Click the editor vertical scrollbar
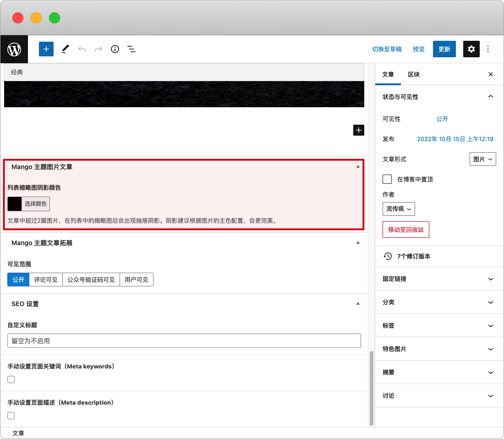 click(371, 388)
